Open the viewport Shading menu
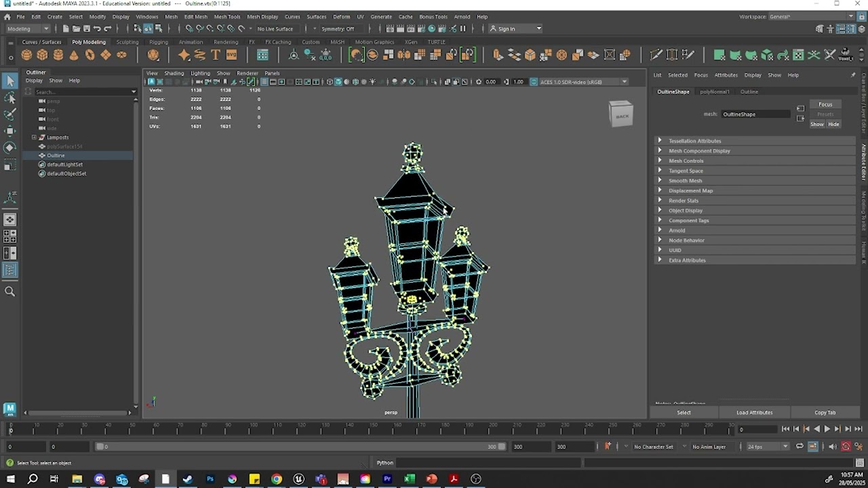The image size is (868, 488). pos(174,73)
